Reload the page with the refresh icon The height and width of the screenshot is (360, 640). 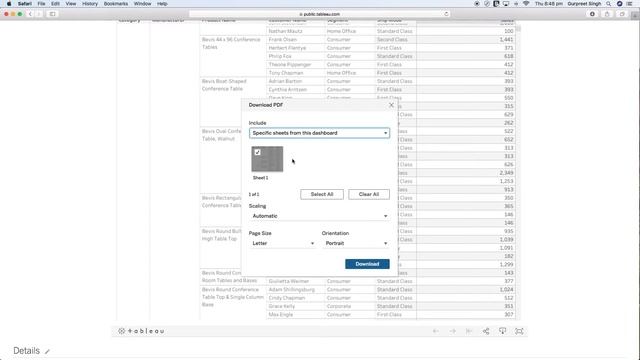[446, 14]
